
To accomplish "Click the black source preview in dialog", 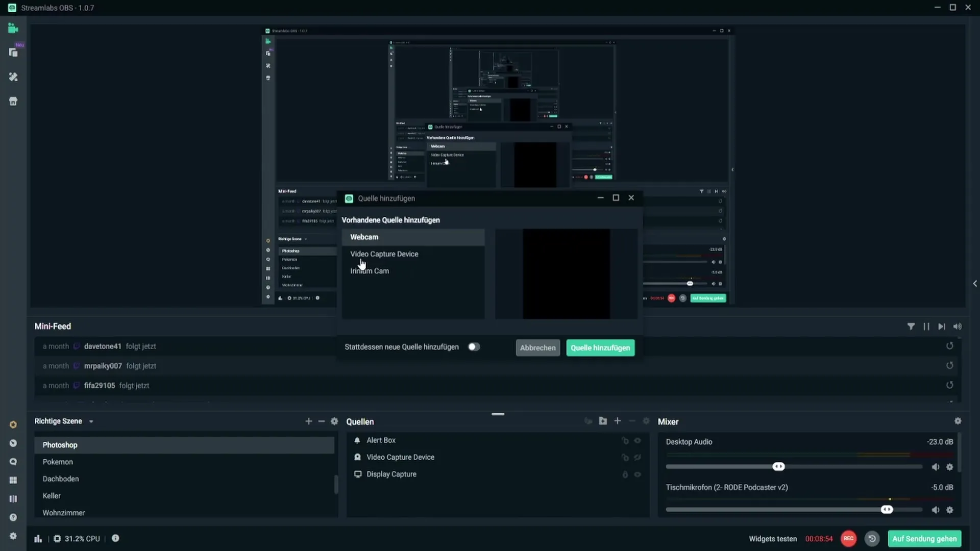I will pyautogui.click(x=566, y=274).
